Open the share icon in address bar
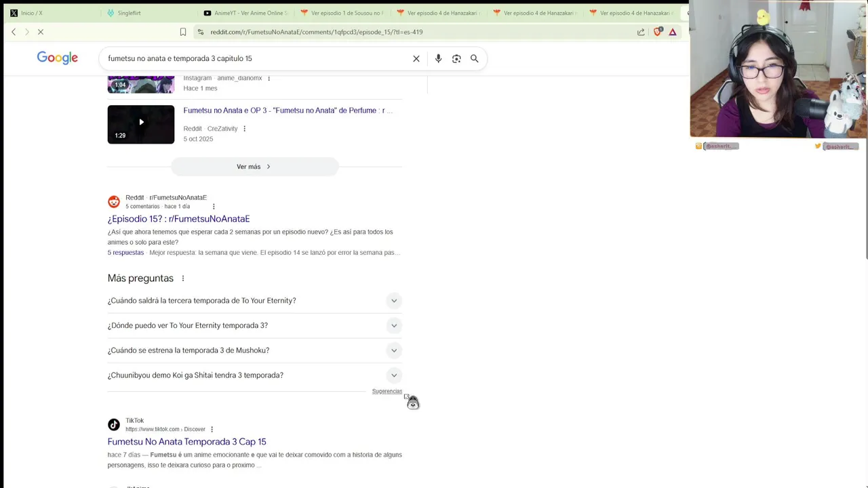This screenshot has width=868, height=488. pos(641,32)
